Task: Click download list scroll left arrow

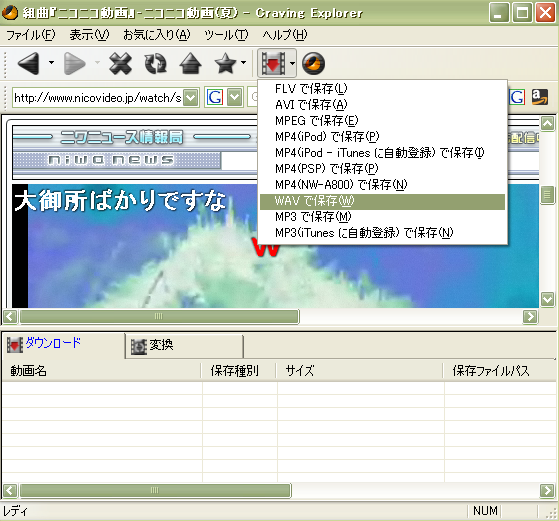Action: click(10, 490)
